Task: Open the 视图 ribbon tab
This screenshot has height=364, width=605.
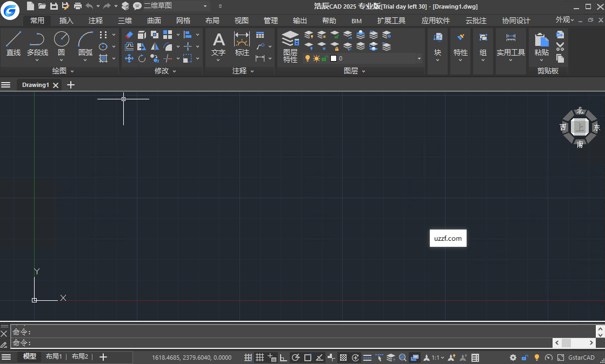Action: point(242,21)
